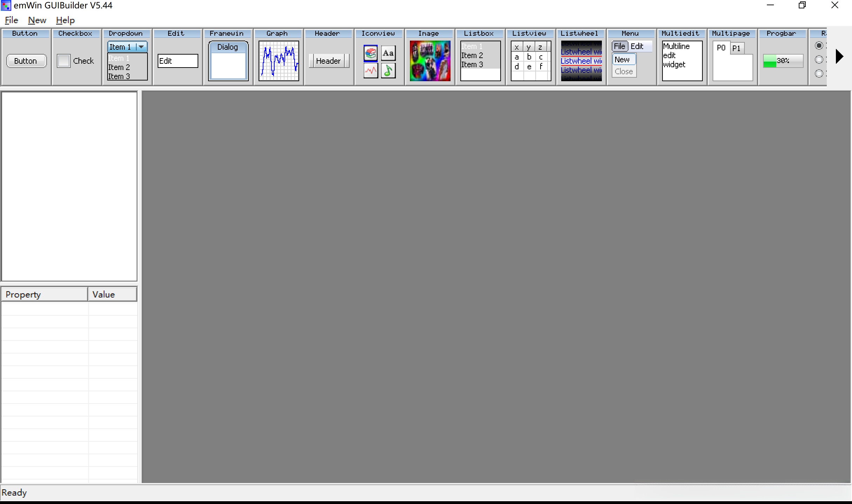Select the Multiedit widget tool
The height and width of the screenshot is (504, 852).
point(682,61)
